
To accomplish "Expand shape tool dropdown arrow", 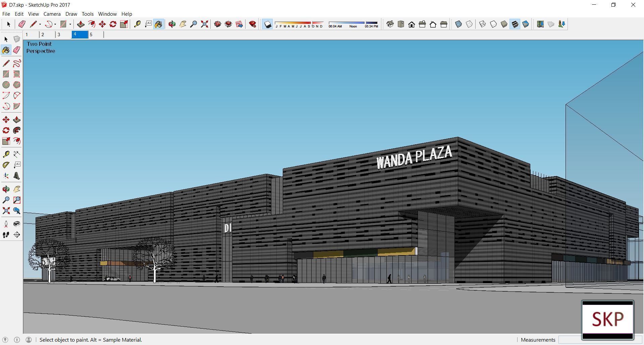I will (x=70, y=24).
